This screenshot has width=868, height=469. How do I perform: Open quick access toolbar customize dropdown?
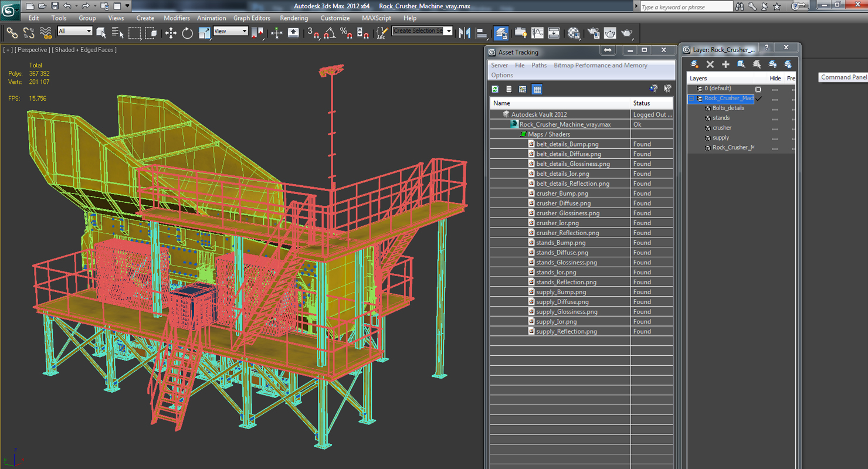(127, 6)
